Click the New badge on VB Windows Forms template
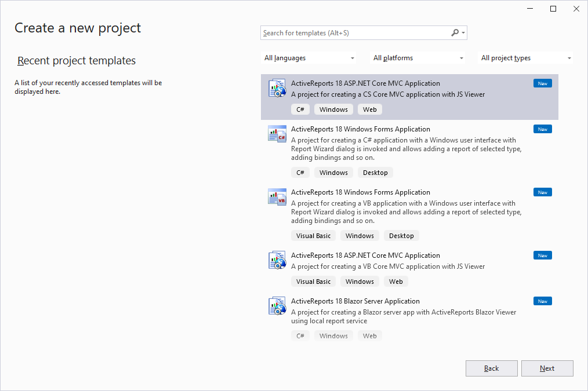 click(x=543, y=192)
